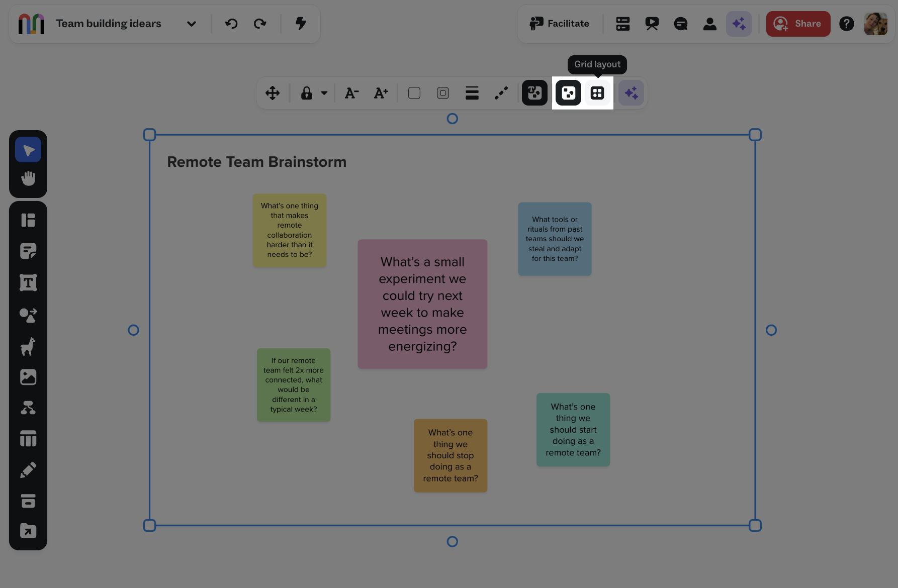Open the diagram/mind map tool
The height and width of the screenshot is (588, 898).
pos(28,408)
